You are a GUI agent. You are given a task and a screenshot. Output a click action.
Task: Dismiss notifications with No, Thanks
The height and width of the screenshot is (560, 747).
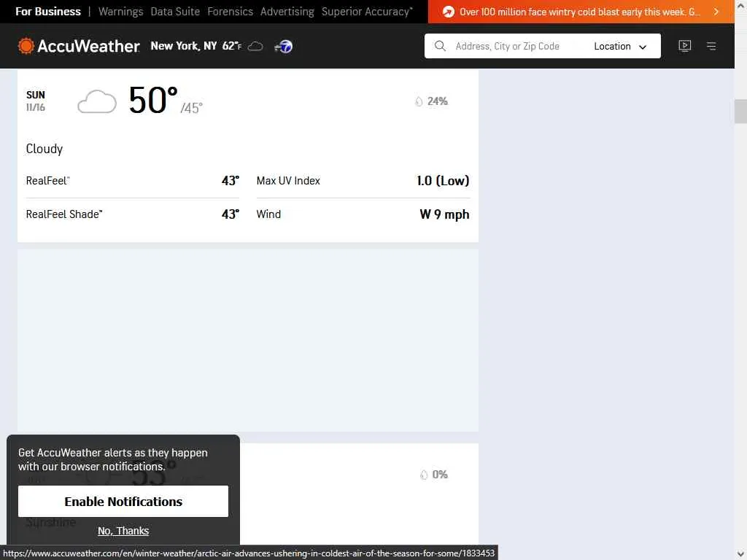[123, 531]
